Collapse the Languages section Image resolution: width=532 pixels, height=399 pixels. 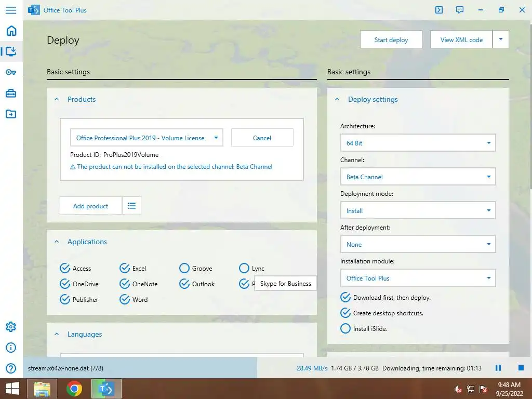click(57, 334)
